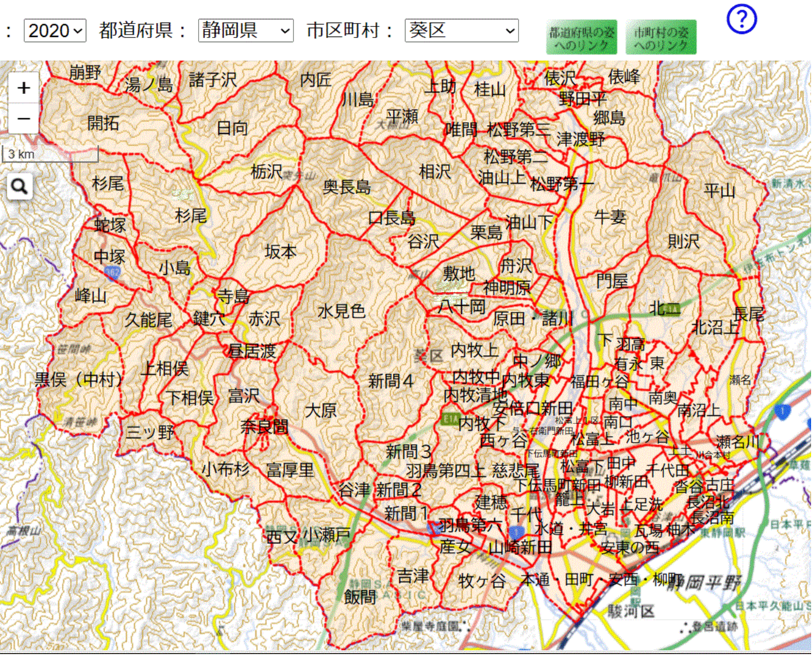Image resolution: width=812 pixels, height=655 pixels.
Task: Select the 坂本 district label
Action: pos(280,251)
